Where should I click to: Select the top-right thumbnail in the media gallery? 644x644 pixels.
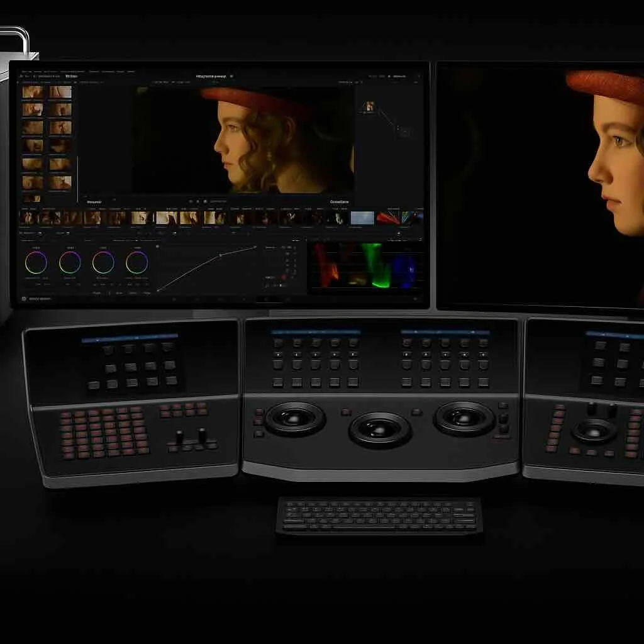60,92
